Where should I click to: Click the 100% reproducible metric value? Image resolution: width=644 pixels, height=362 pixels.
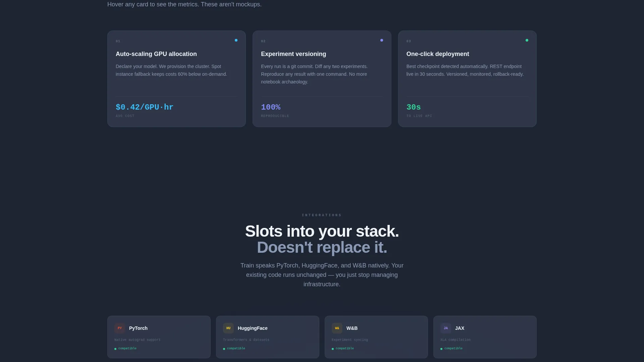[271, 107]
